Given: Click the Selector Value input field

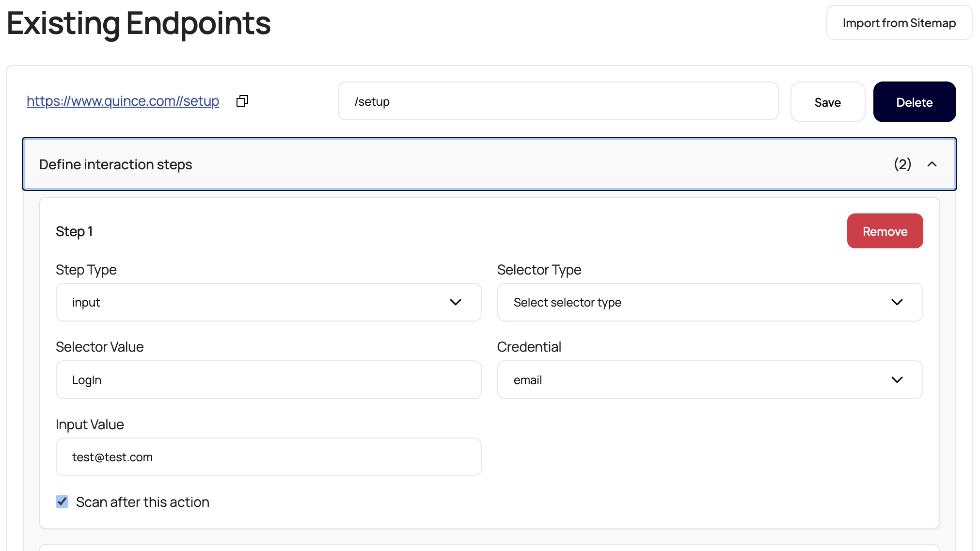Looking at the screenshot, I should [268, 380].
